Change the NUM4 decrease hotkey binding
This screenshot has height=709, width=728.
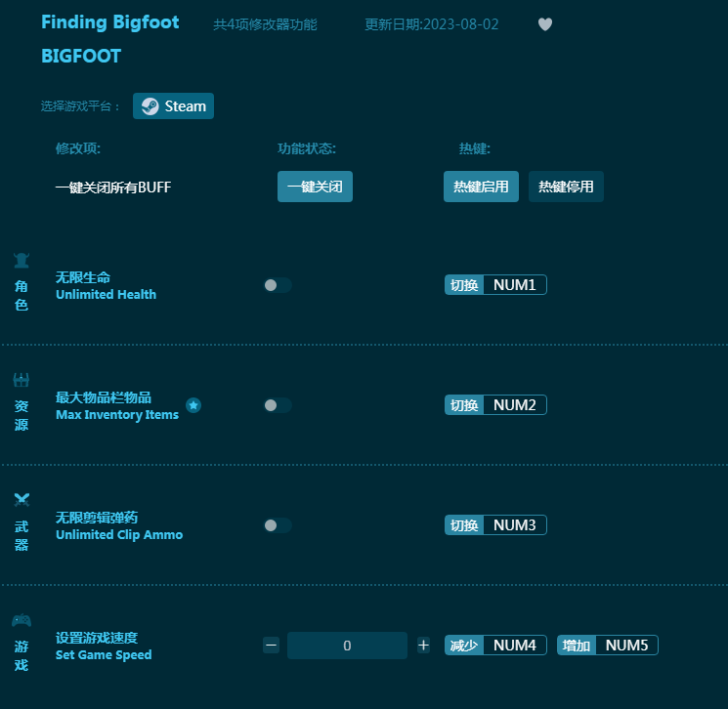click(514, 645)
